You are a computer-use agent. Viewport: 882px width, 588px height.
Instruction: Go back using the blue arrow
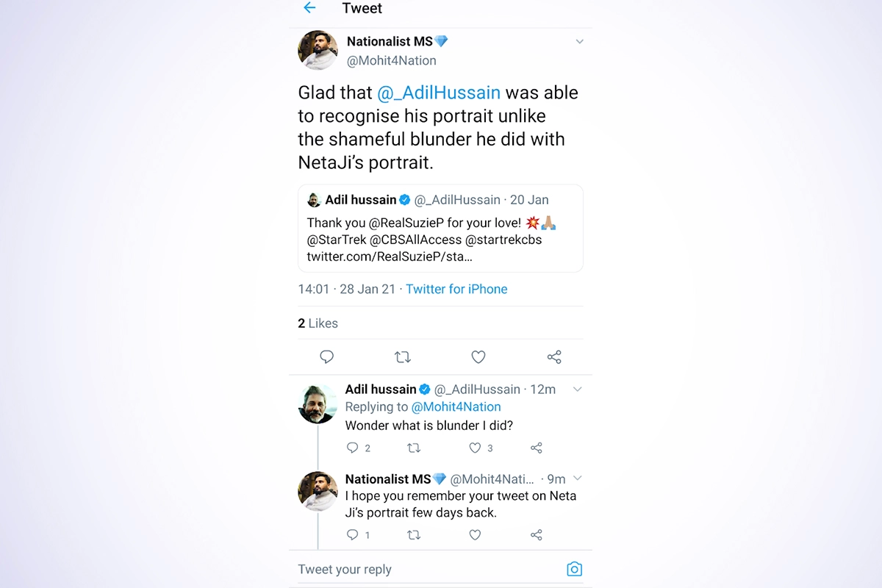pos(309,8)
